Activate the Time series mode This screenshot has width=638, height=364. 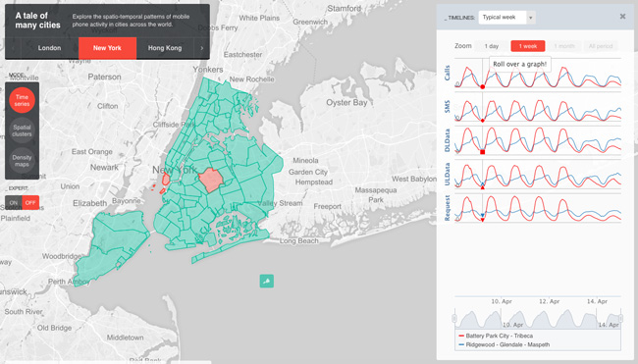(22, 100)
